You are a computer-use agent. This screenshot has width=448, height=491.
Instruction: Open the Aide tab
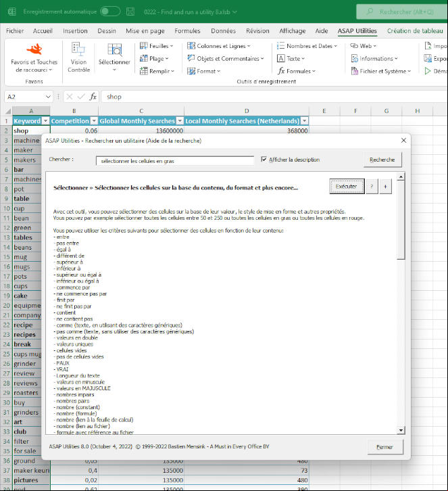pyautogui.click(x=322, y=31)
